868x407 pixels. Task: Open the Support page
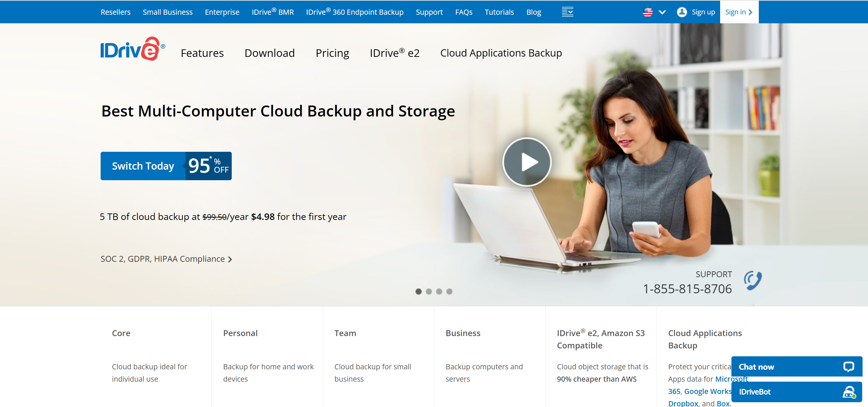pyautogui.click(x=429, y=12)
